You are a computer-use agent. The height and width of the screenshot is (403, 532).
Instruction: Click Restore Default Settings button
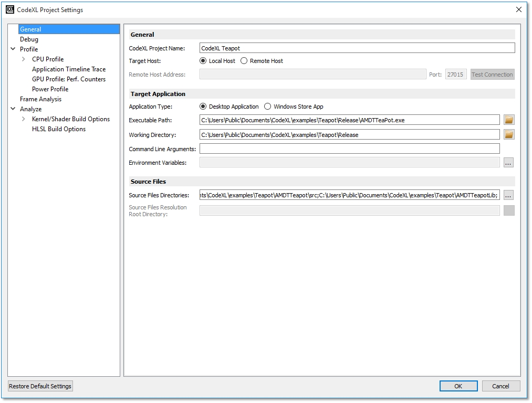tap(40, 386)
